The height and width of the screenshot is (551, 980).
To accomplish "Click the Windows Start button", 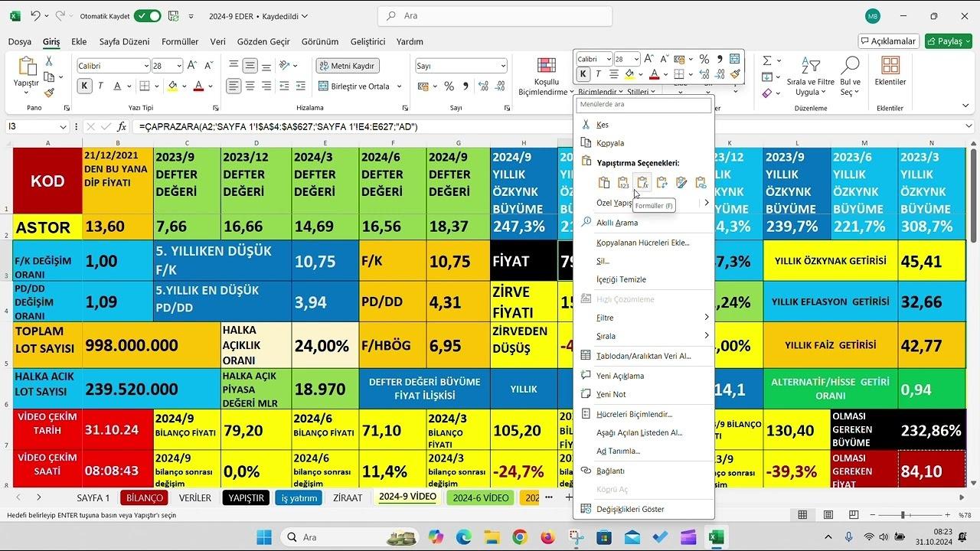I will [x=263, y=537].
